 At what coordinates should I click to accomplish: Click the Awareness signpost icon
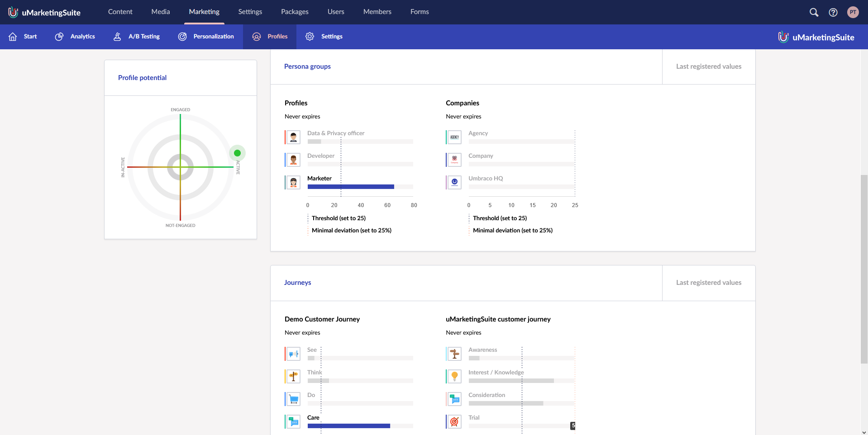pyautogui.click(x=454, y=354)
